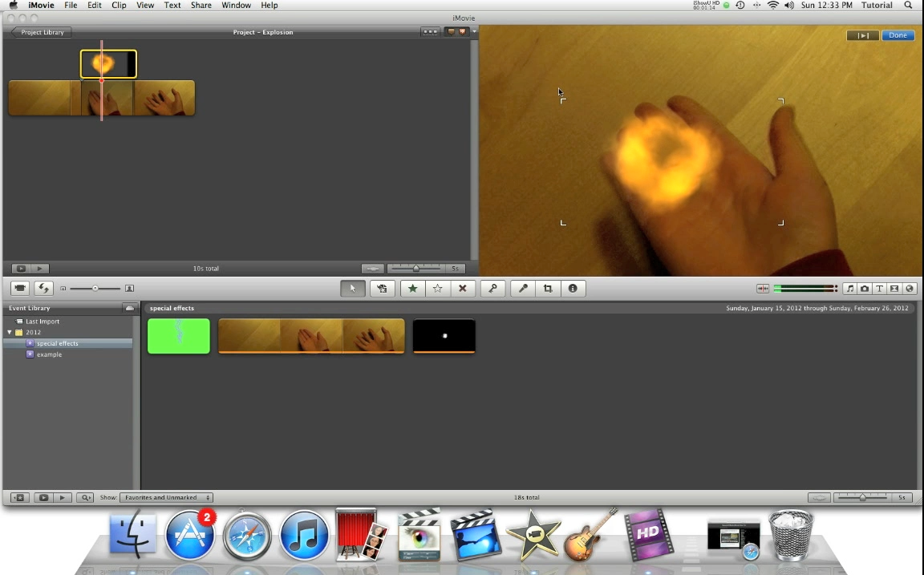Play project full screen button
The image size is (924, 575).
point(21,268)
